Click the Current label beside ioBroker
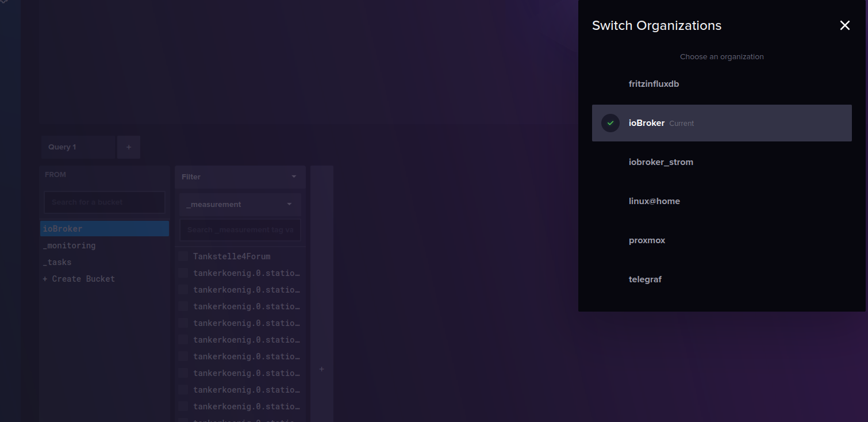 coord(681,124)
